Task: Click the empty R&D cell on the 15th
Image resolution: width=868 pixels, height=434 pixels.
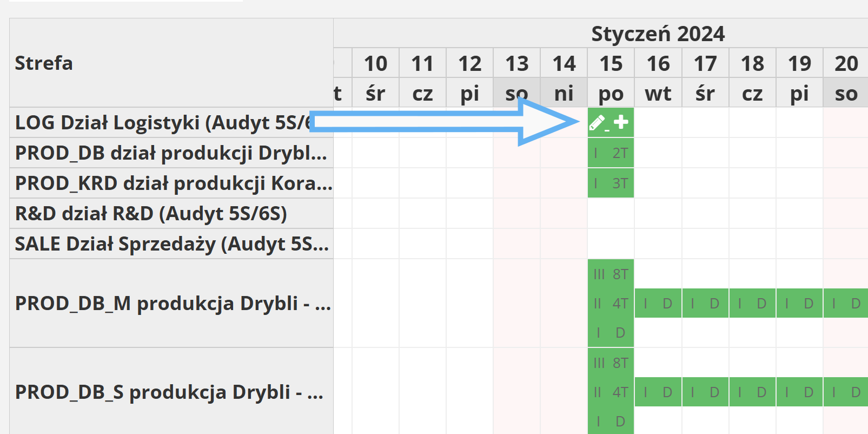Action: [x=611, y=214]
